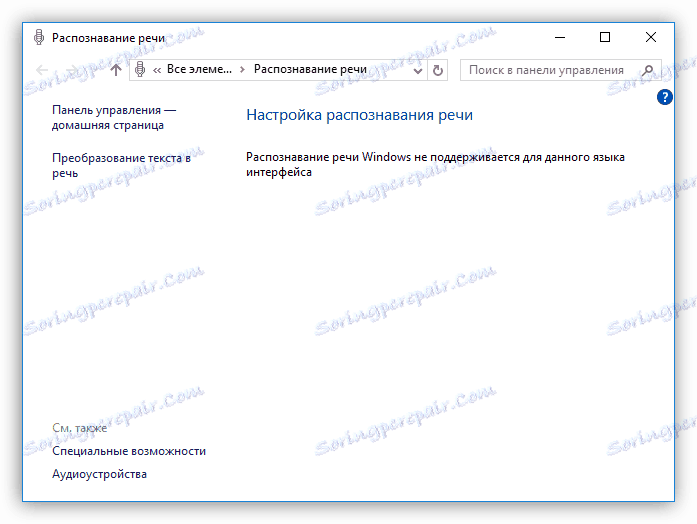The image size is (697, 524).
Task: Go up one level with up arrow
Action: pyautogui.click(x=116, y=70)
